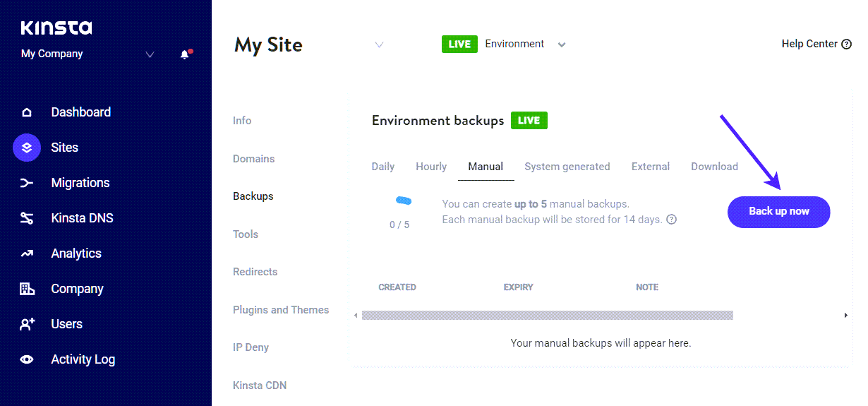Expand the My Site selector chevron

coord(379,44)
